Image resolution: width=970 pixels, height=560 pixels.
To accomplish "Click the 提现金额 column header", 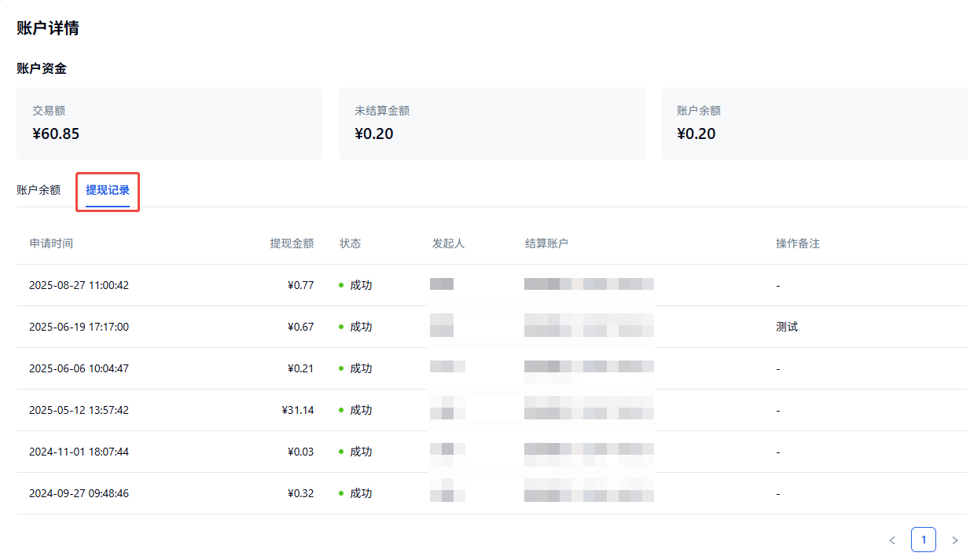I will 292,243.
